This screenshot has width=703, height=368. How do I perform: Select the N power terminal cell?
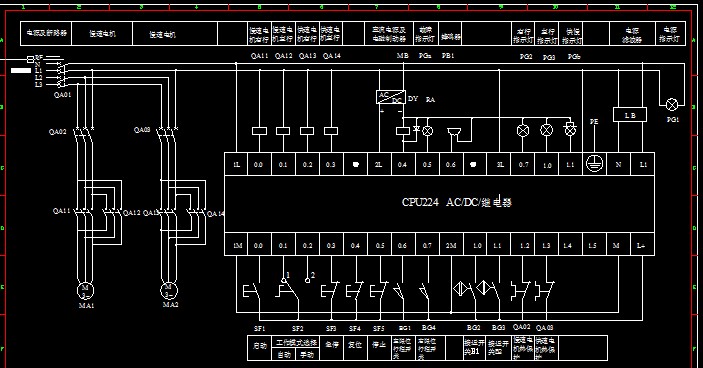click(618, 164)
